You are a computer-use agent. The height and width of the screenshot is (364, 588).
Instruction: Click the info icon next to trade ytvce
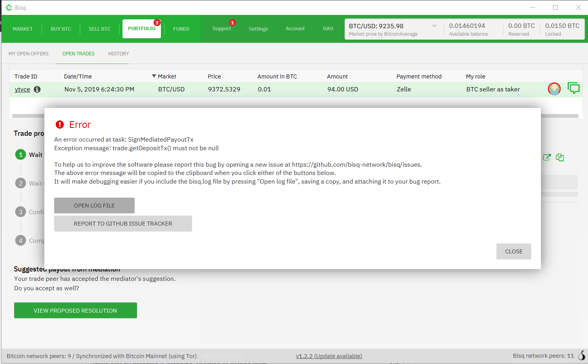[37, 89]
